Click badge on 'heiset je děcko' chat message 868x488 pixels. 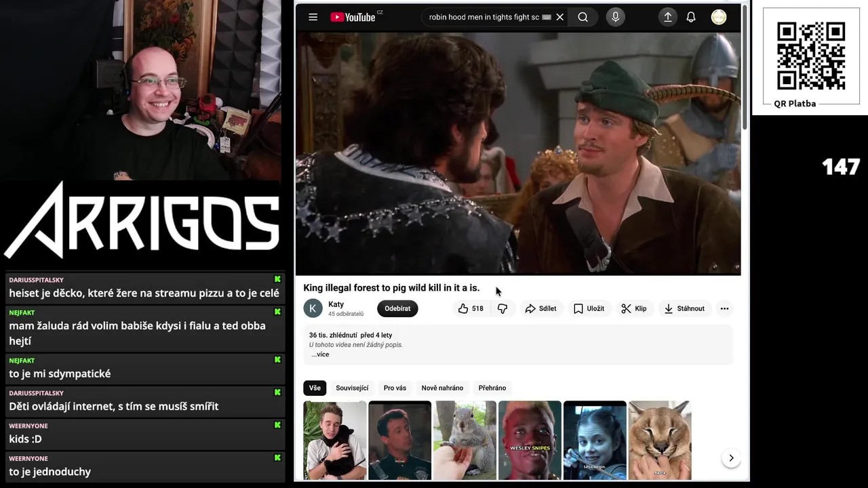(x=277, y=279)
